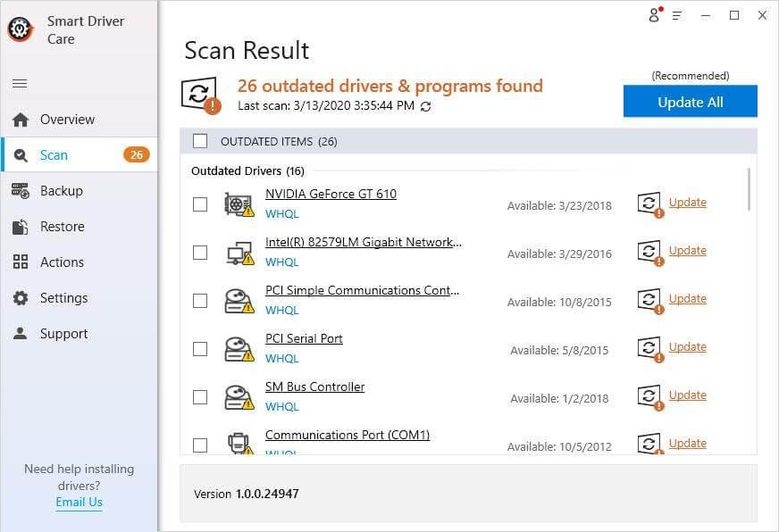Viewport: 779px width, 532px height.
Task: Check the NVIDIA GeForce GT 610 checkbox
Action: click(x=200, y=204)
